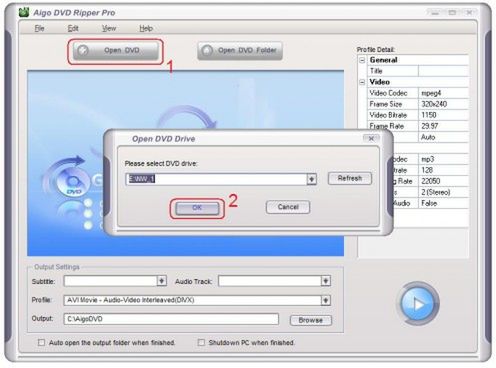Close the Open DVD Drive dialog
This screenshot has height=368, width=496.
pos(371,138)
